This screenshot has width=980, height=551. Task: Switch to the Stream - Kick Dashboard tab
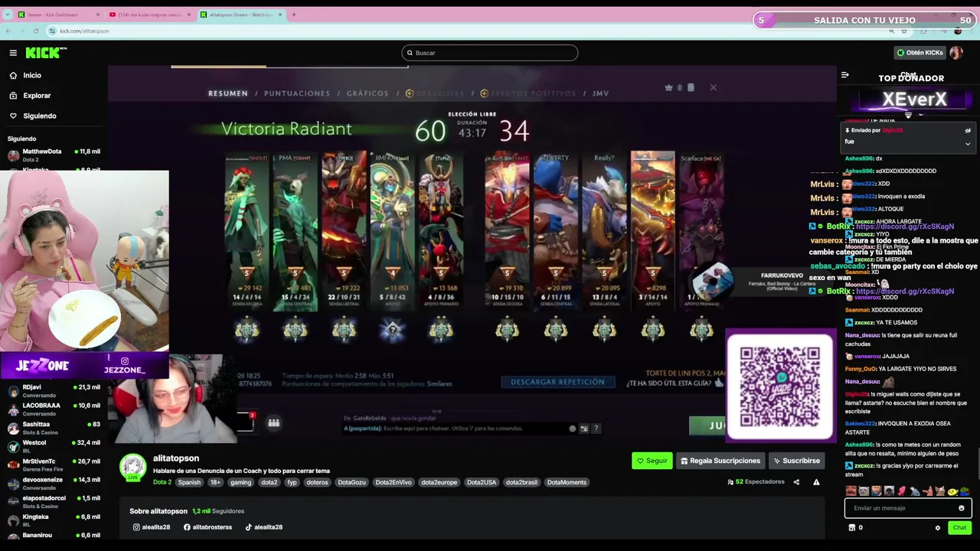click(x=57, y=15)
